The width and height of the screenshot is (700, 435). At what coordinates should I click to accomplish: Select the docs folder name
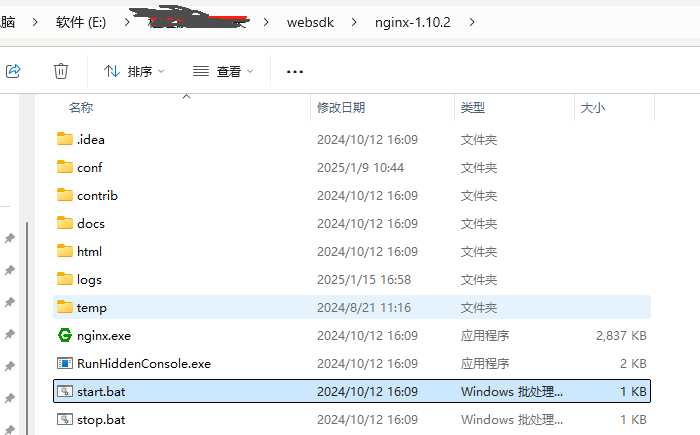click(91, 224)
